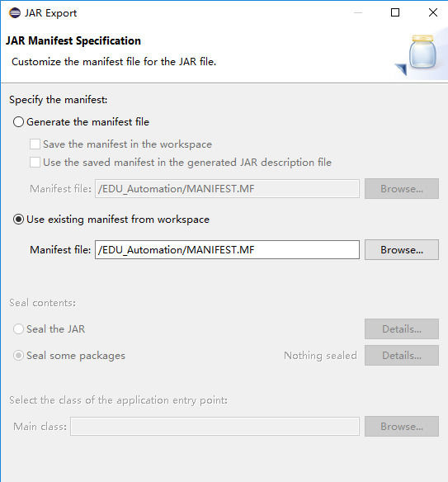Choose the Seal some packages radio button
448x482 pixels.
pyautogui.click(x=18, y=356)
